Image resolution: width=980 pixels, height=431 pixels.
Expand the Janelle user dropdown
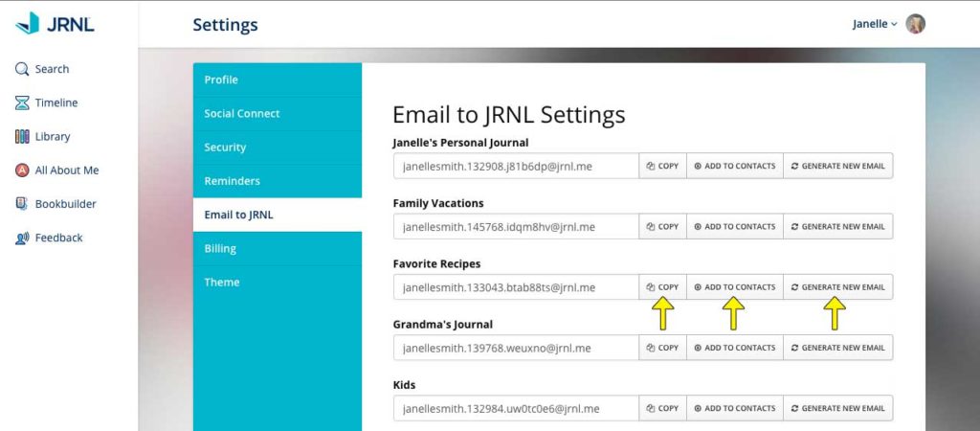(x=875, y=24)
